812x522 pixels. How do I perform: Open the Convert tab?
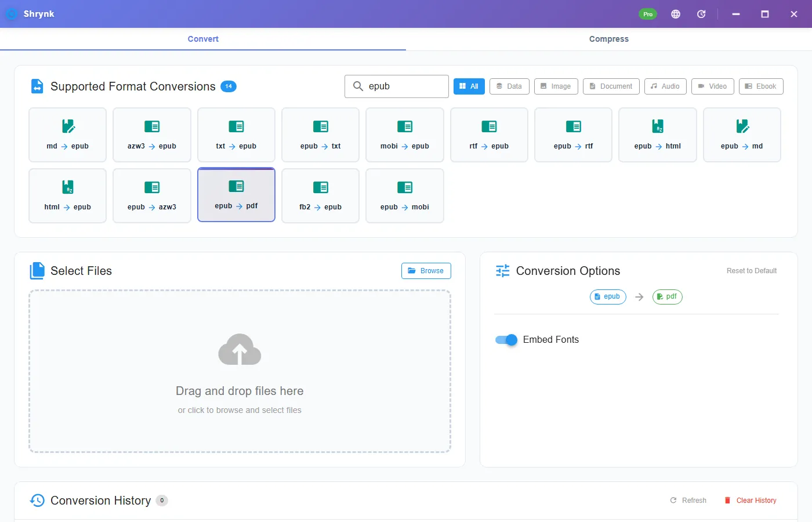pos(203,39)
